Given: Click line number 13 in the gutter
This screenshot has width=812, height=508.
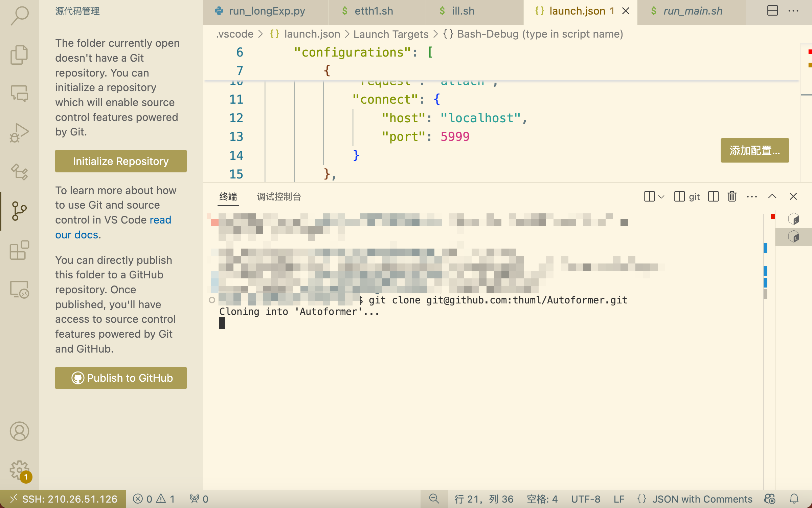Looking at the screenshot, I should pyautogui.click(x=236, y=136).
